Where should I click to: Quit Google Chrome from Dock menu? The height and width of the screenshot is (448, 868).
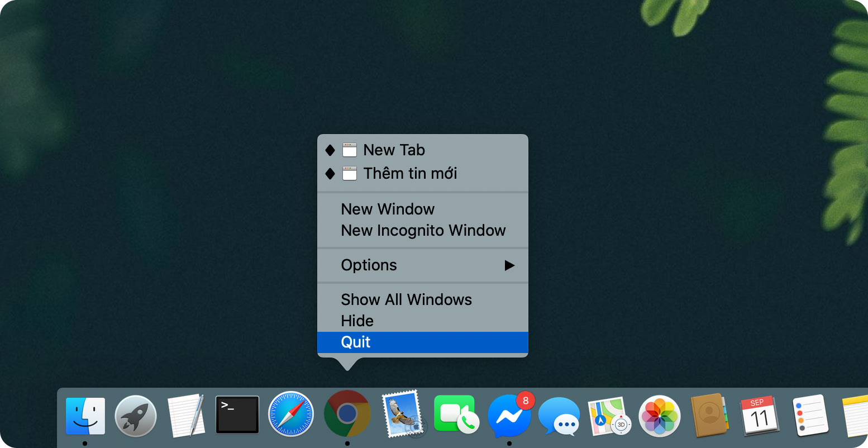coord(423,342)
